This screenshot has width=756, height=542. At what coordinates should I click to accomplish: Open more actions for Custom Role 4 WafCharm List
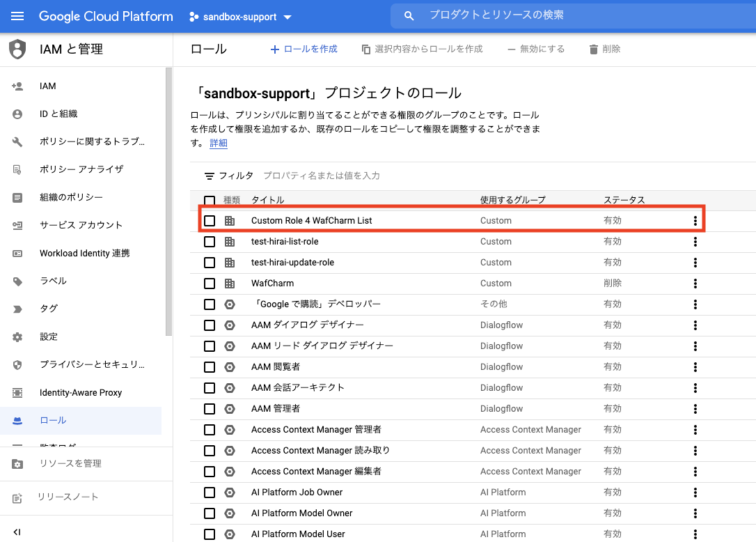(695, 221)
